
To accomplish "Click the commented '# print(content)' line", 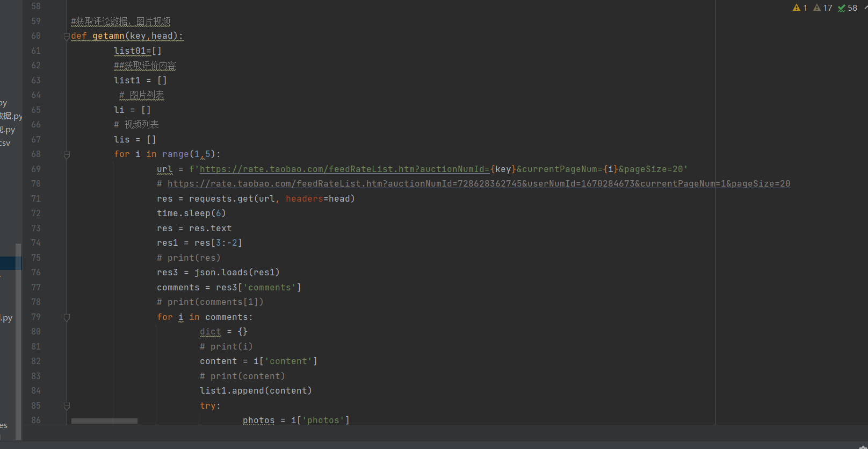I will [242, 376].
